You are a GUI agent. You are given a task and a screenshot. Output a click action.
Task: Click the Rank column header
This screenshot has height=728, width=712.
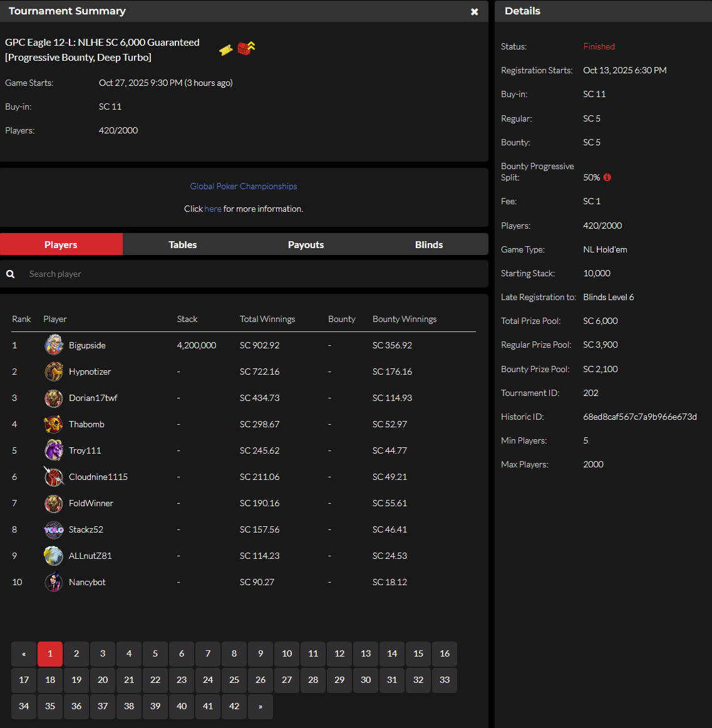click(21, 319)
